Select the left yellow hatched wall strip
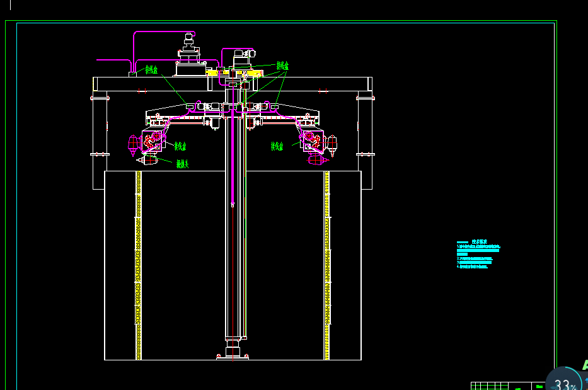 [x=139, y=265]
